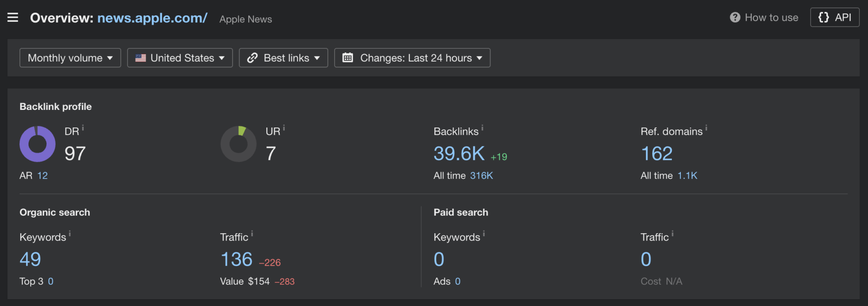Open the hamburger navigation menu
The image size is (868, 306).
[13, 18]
